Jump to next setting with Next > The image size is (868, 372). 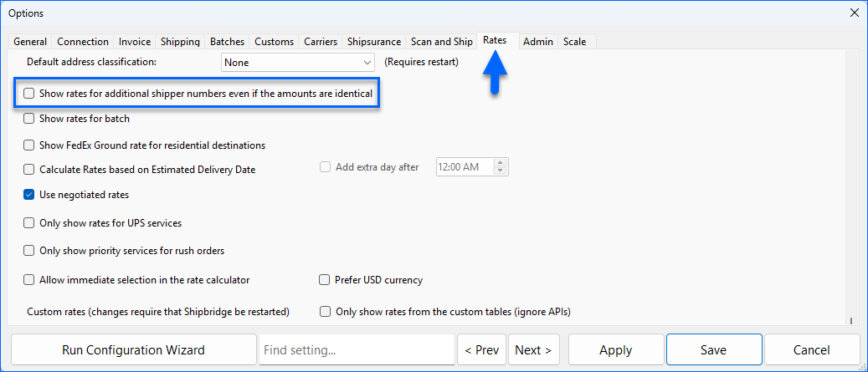[x=533, y=350]
